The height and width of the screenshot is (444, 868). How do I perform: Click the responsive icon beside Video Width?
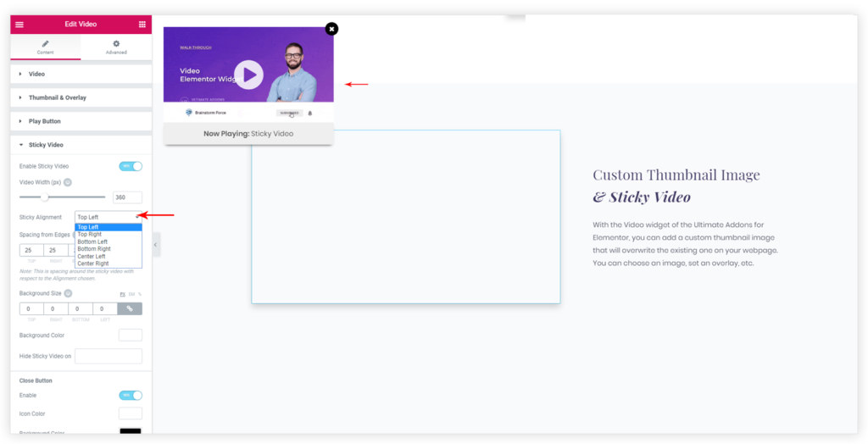(68, 182)
